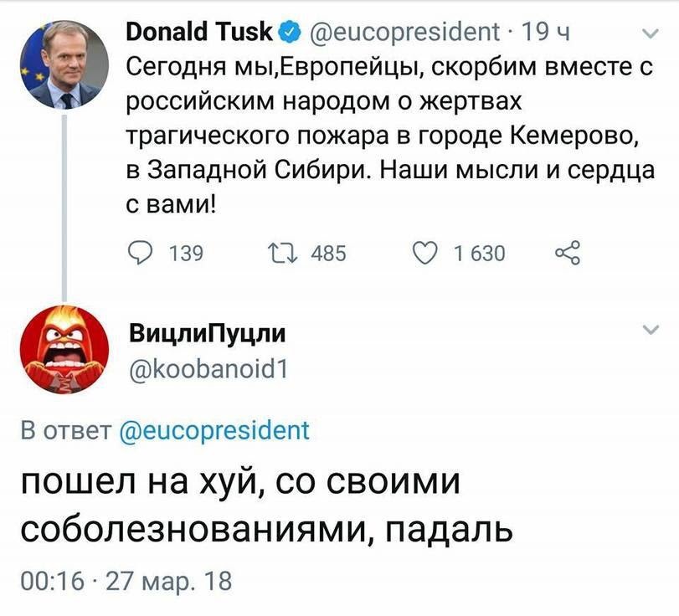Screen dimensions: 679x616
Task: Like the tweet with the heart icon
Action: pos(426,252)
